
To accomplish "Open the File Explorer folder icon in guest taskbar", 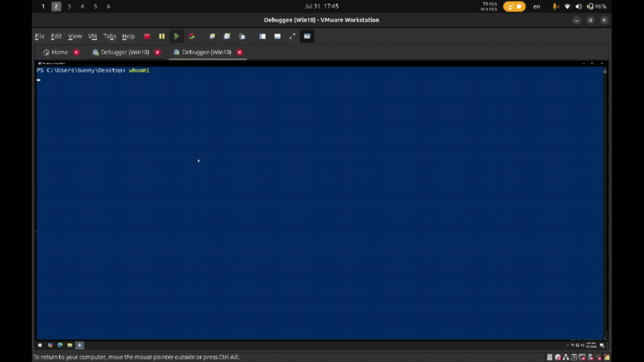I will pyautogui.click(x=70, y=345).
